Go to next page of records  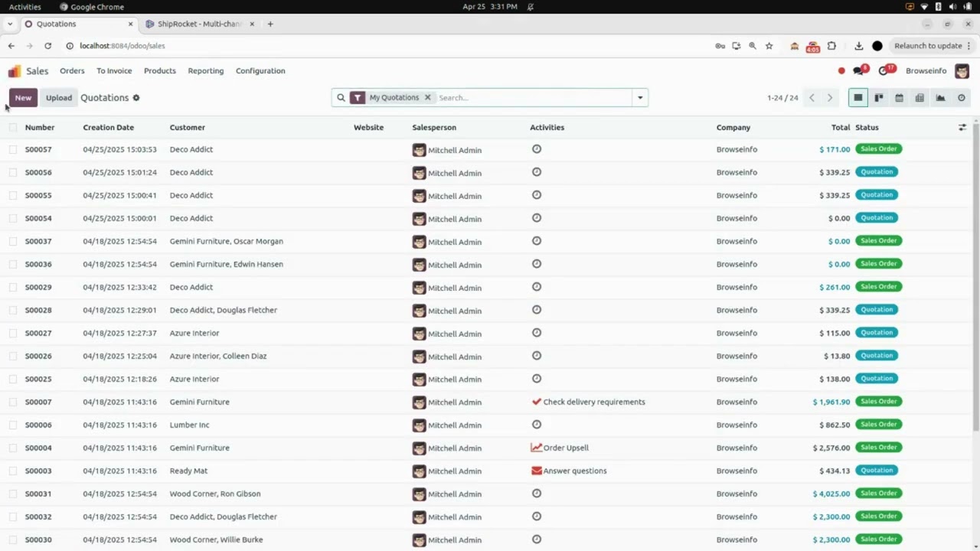point(830,98)
